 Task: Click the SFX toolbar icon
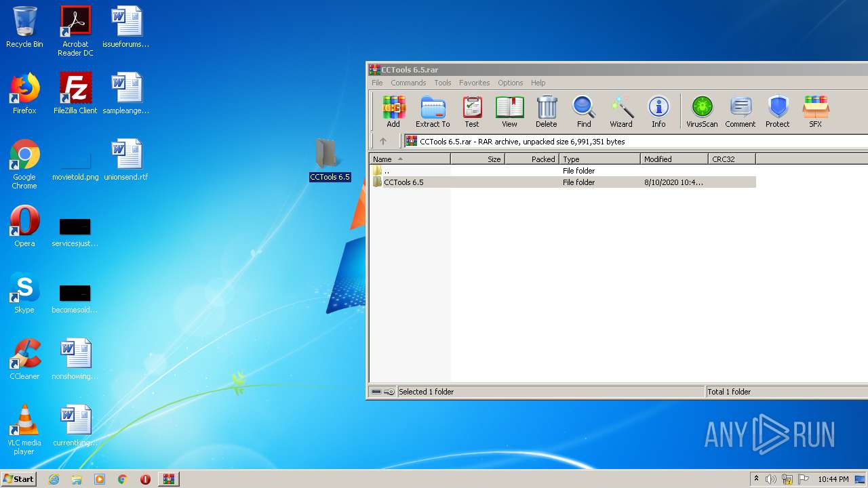[816, 112]
